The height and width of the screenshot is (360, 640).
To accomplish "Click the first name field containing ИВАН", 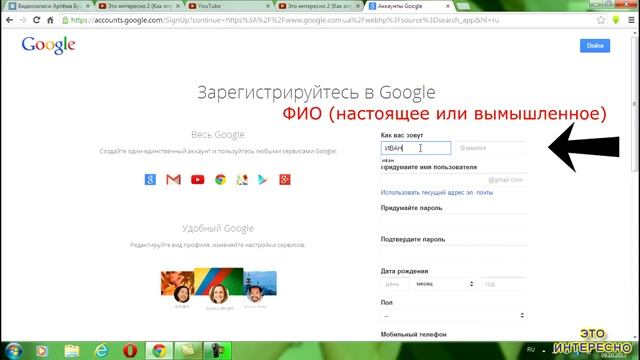I will 416,148.
